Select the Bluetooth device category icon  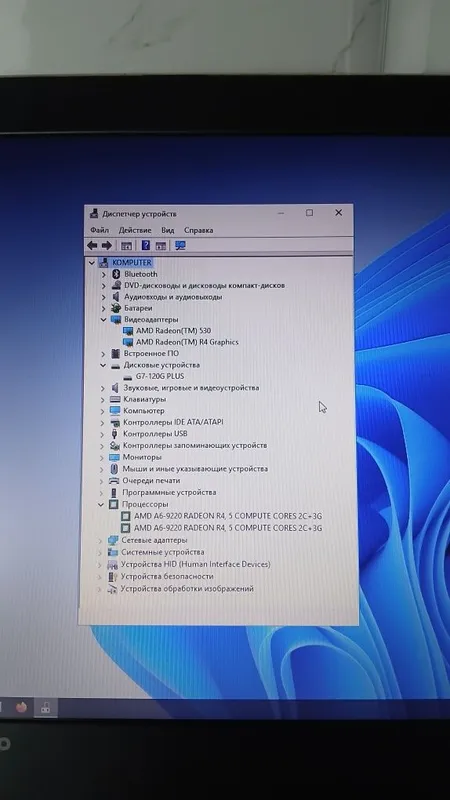(115, 274)
